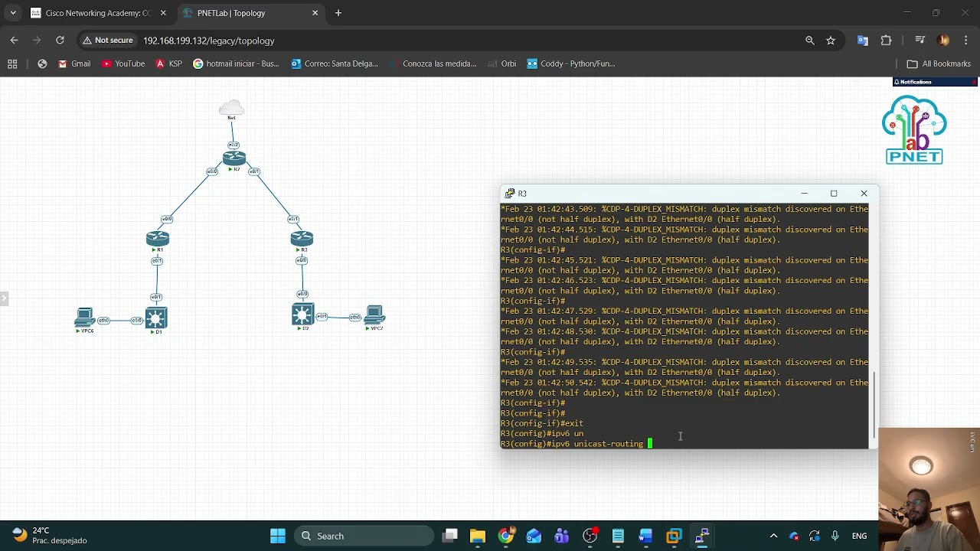Go back to the previous page
The height and width of the screenshot is (551, 980).
point(14,41)
